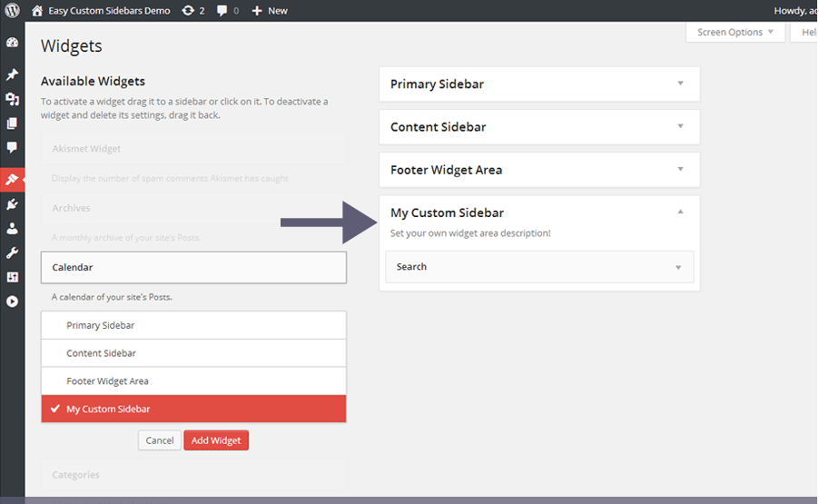Choose Content Sidebar in the chooser list
The image size is (819, 504).
(193, 353)
